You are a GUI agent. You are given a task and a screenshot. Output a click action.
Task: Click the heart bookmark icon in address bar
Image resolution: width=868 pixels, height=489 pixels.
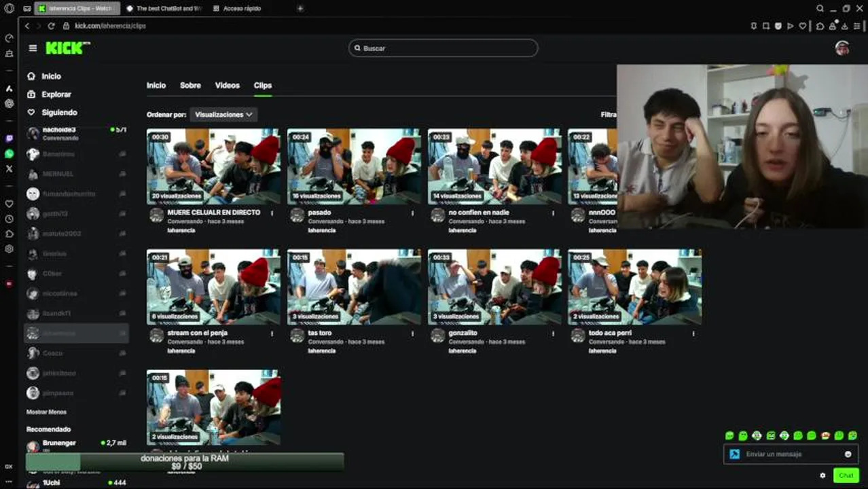coord(803,26)
